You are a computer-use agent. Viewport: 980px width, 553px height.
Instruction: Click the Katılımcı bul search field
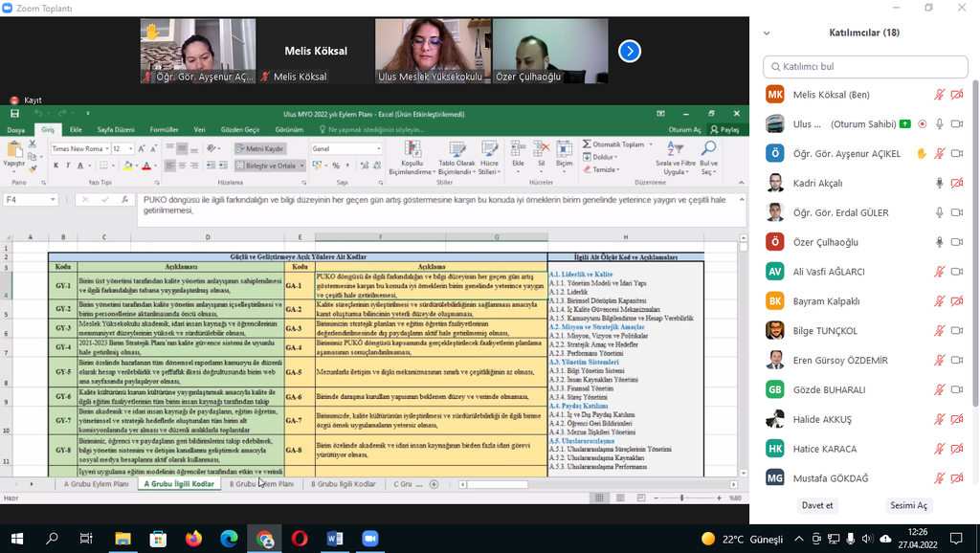(x=864, y=67)
